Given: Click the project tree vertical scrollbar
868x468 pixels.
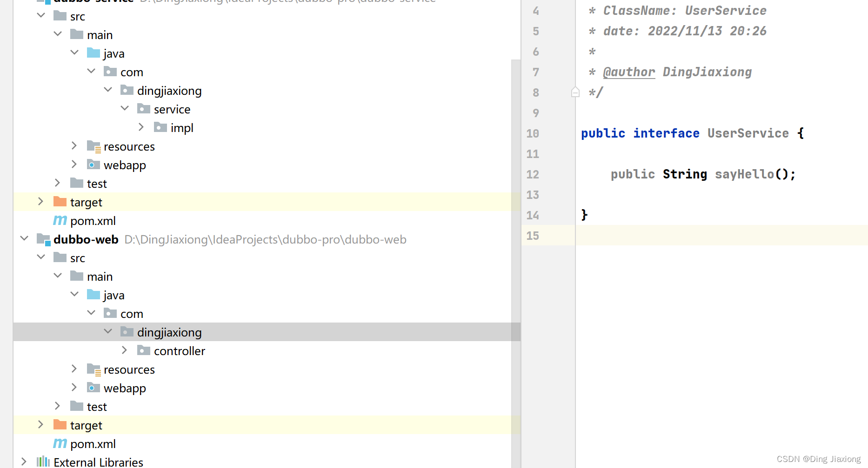Looking at the screenshot, I should pos(515,264).
